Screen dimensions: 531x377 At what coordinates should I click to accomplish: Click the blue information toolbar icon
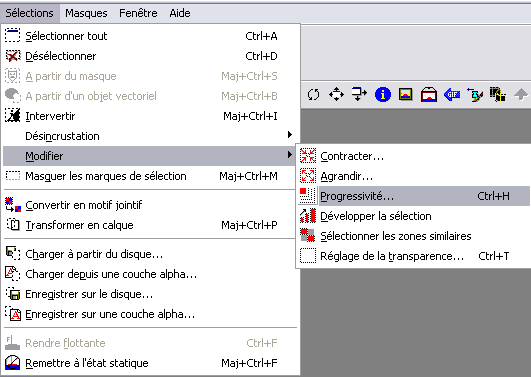(x=383, y=95)
